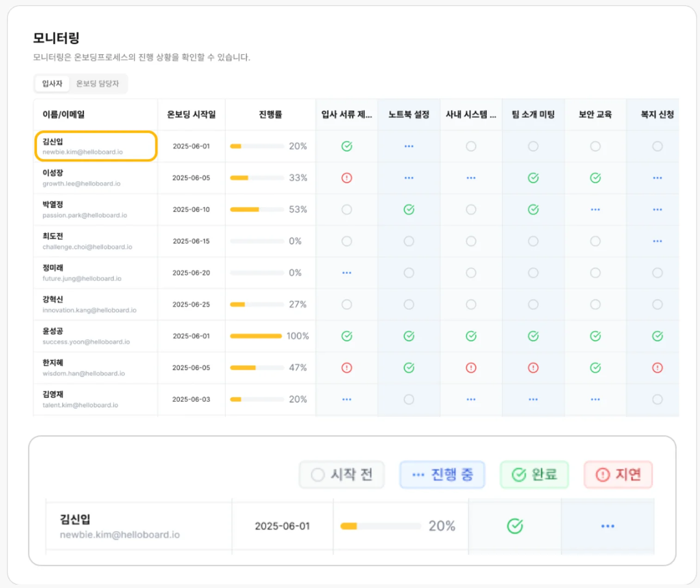Open the highlighted 김신입 name cell
Viewport: 700px width, 588px height.
pyautogui.click(x=96, y=147)
